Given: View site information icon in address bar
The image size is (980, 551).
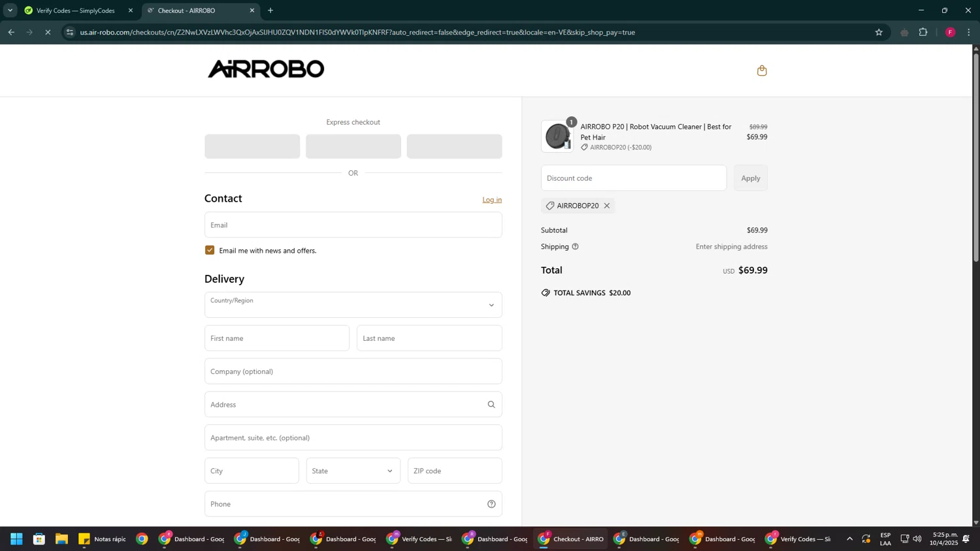Looking at the screenshot, I should (x=71, y=32).
